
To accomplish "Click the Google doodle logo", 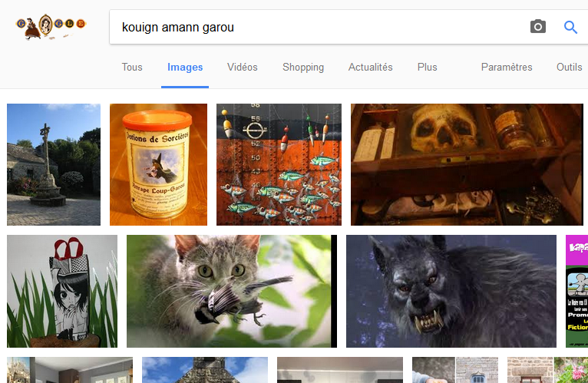I will pos(51,27).
